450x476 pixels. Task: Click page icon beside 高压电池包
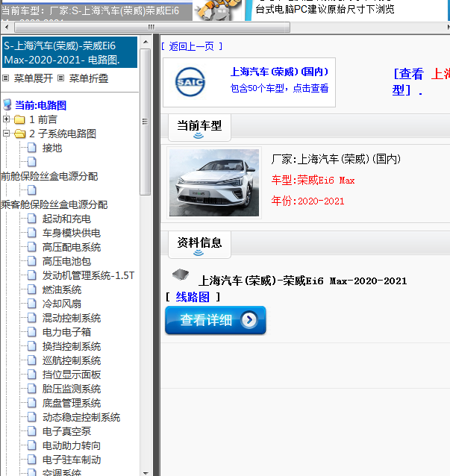32,261
